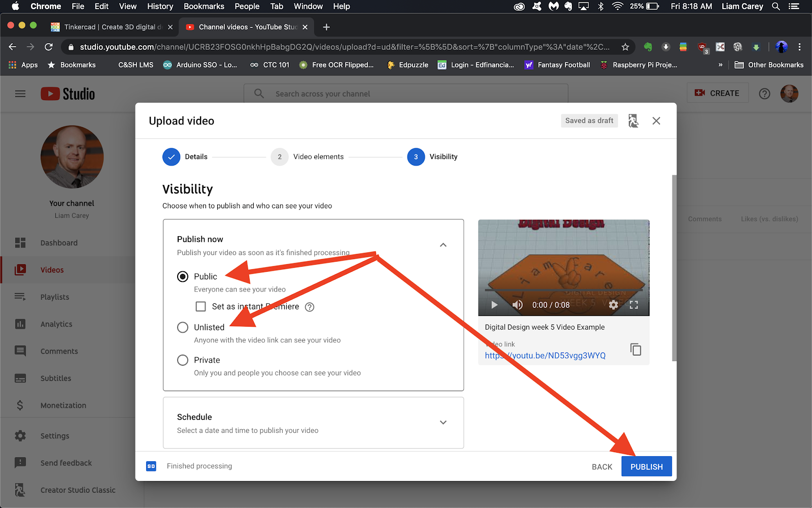
Task: Click Send feedback in the sidebar
Action: (66, 463)
